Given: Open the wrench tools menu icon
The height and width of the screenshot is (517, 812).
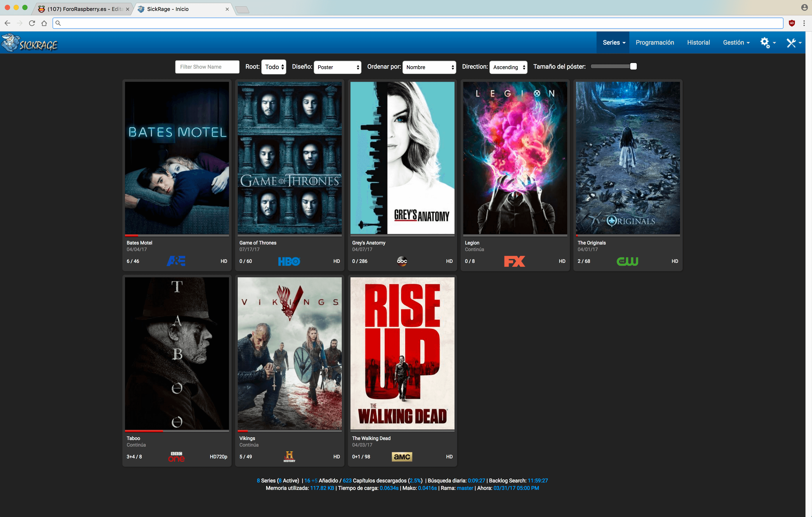Looking at the screenshot, I should 791,42.
